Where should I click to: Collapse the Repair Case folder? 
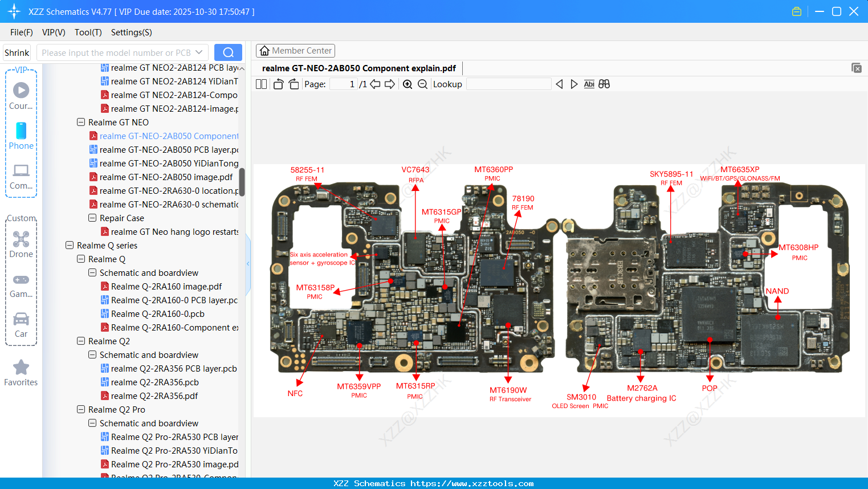tap(92, 218)
